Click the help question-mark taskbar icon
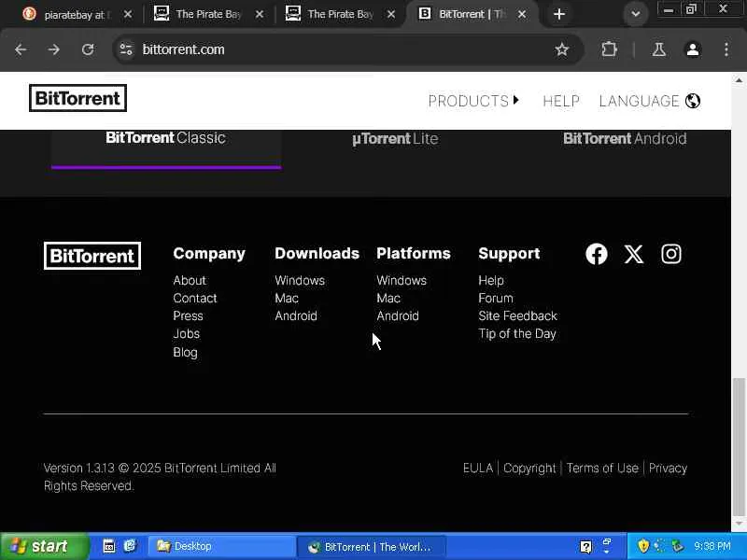 585,547
